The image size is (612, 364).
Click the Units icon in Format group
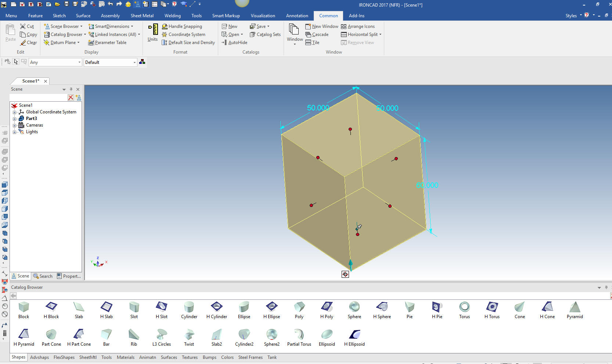(x=152, y=32)
